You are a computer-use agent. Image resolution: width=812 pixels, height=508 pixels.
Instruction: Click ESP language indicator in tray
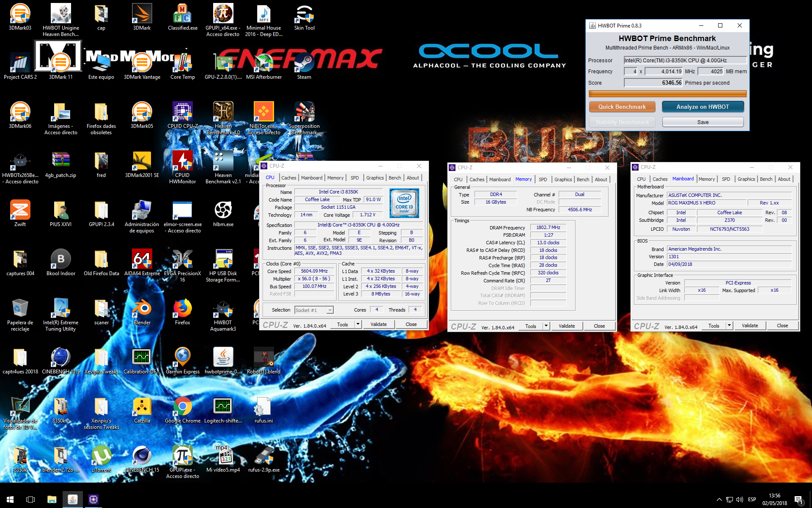[x=752, y=500]
